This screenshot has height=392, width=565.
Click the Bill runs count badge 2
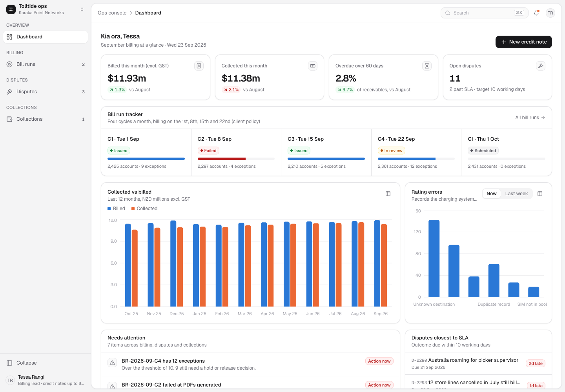click(x=83, y=64)
